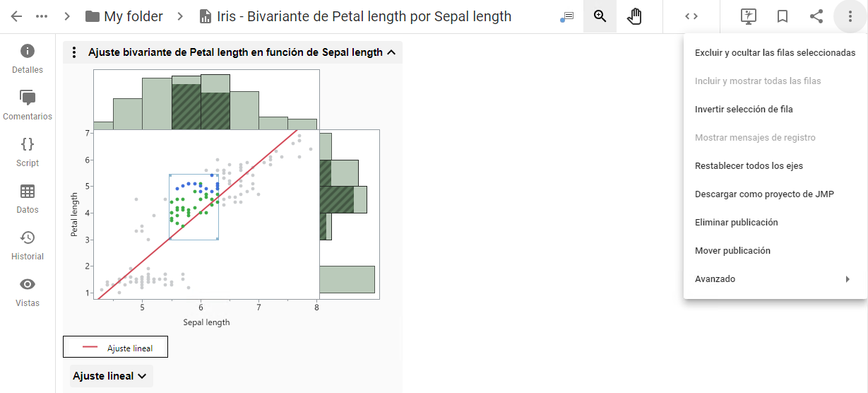This screenshot has width=868, height=393.
Task: Select Restablecer todos los ejes
Action: click(x=749, y=166)
